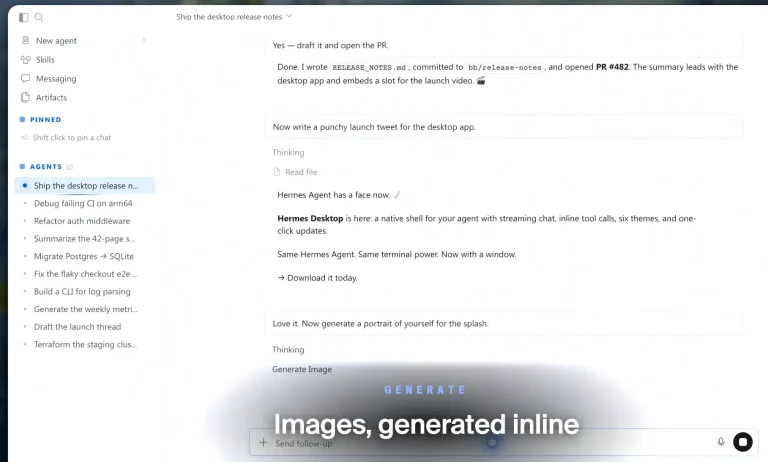Viewport: 768px width, 462px height.
Task: Open 'Migrate Postgres → SQLite' chat
Action: [x=85, y=256]
